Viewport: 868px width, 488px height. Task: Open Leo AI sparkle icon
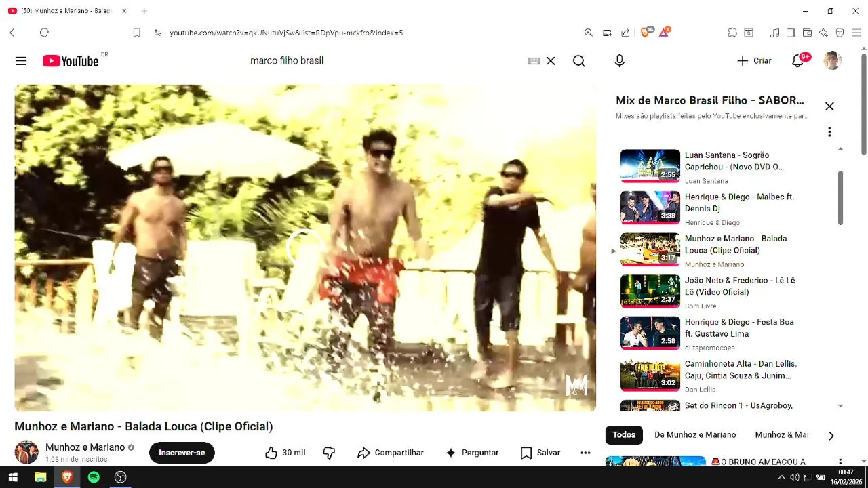click(x=823, y=33)
